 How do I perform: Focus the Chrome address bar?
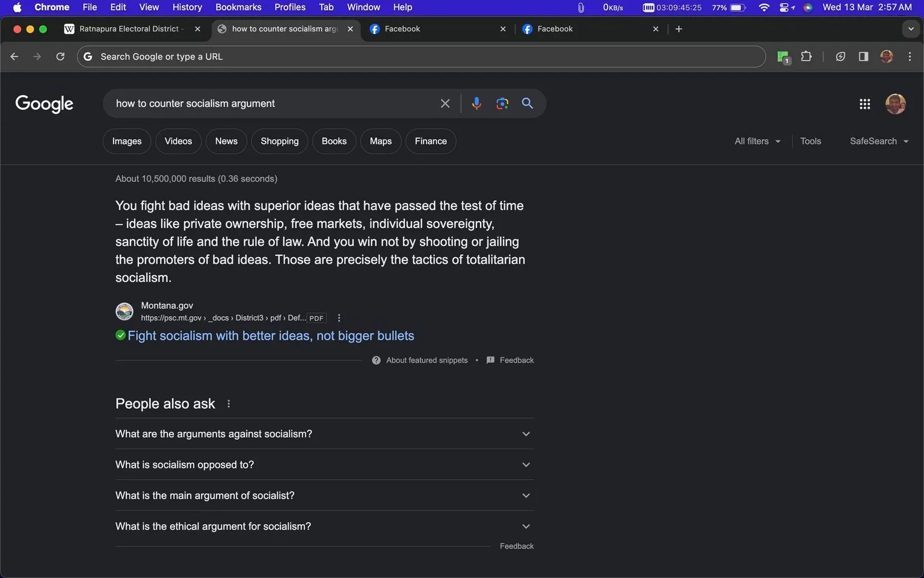(421, 57)
